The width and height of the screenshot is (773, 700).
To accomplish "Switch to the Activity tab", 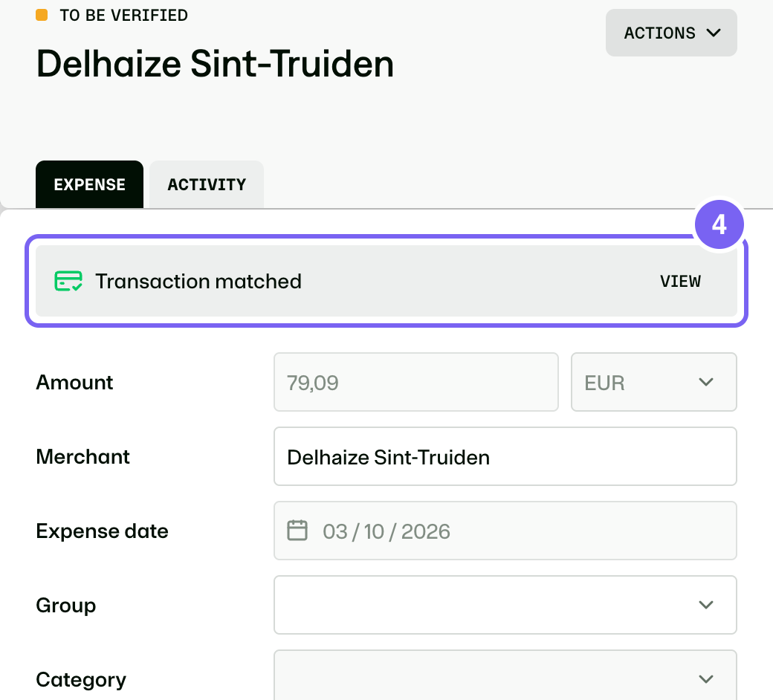I will [207, 184].
